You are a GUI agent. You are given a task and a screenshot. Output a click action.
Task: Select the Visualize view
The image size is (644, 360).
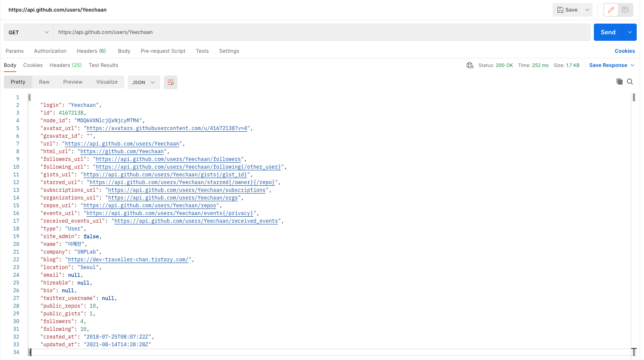tap(107, 82)
